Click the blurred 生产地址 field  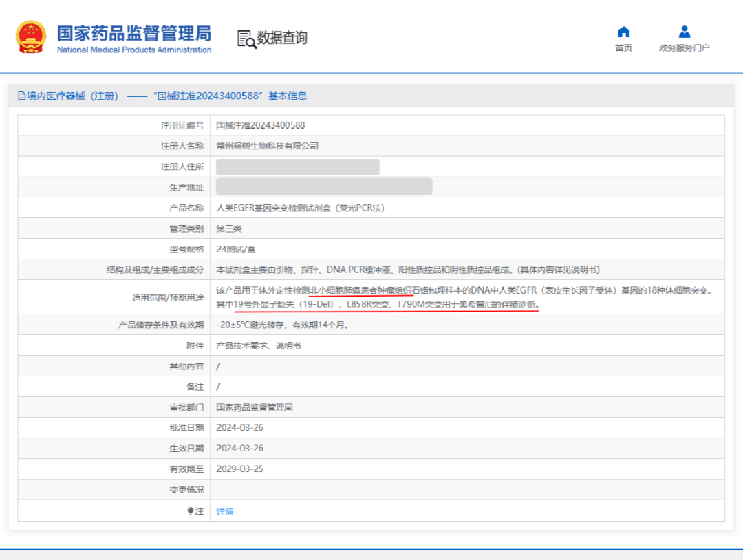click(x=323, y=186)
